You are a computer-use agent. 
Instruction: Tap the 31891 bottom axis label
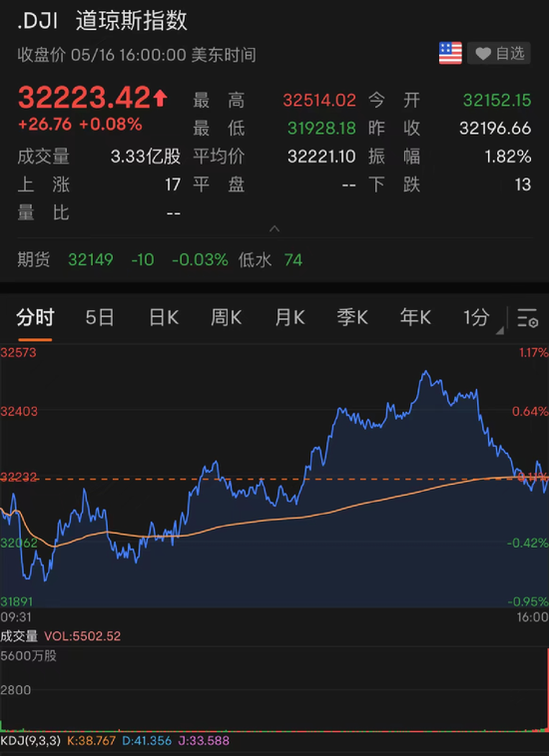[x=18, y=601]
